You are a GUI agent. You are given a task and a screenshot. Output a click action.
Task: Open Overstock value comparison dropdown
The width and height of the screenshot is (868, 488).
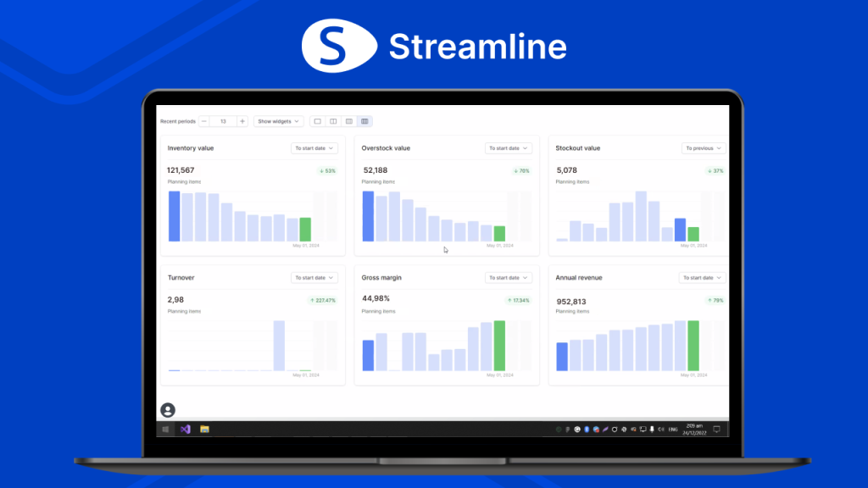[509, 148]
